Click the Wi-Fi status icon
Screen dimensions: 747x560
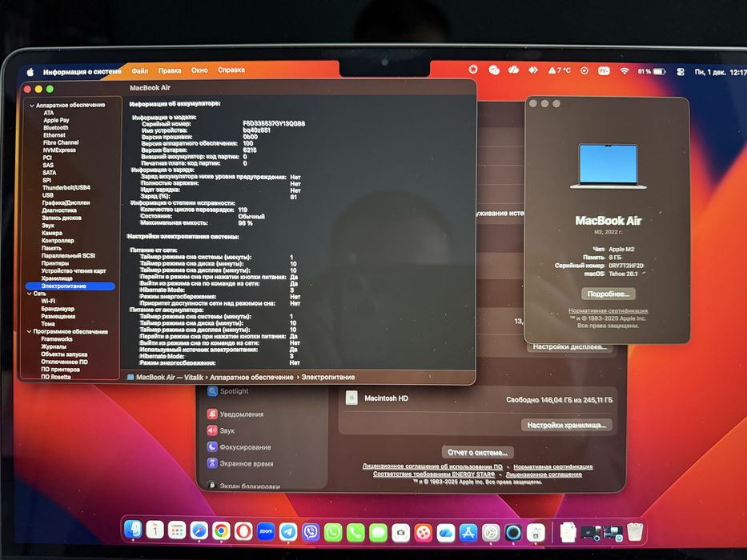(624, 71)
